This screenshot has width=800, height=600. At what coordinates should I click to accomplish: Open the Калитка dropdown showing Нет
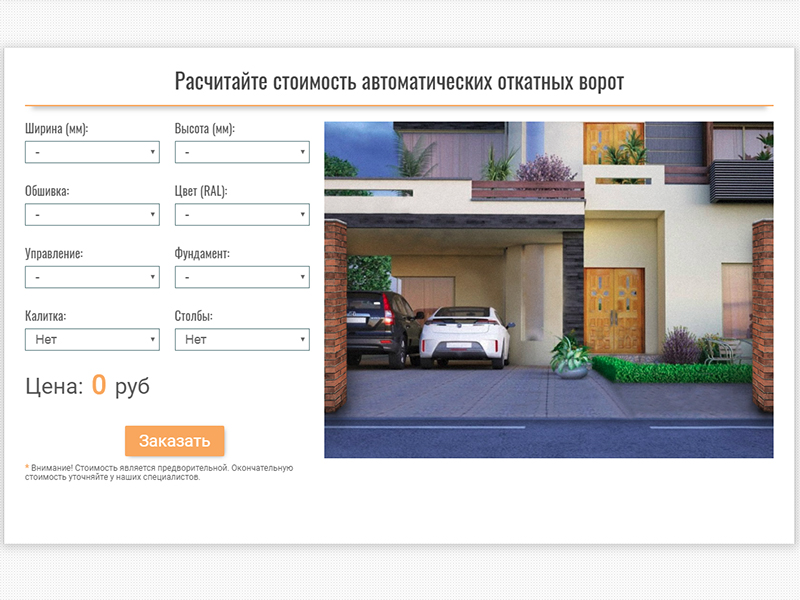[92, 340]
